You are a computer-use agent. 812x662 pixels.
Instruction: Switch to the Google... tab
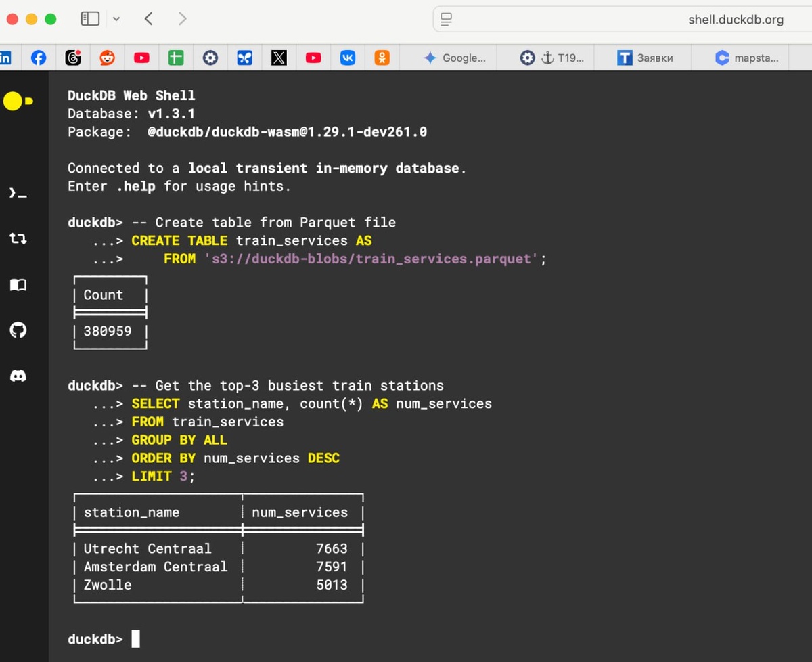(455, 58)
